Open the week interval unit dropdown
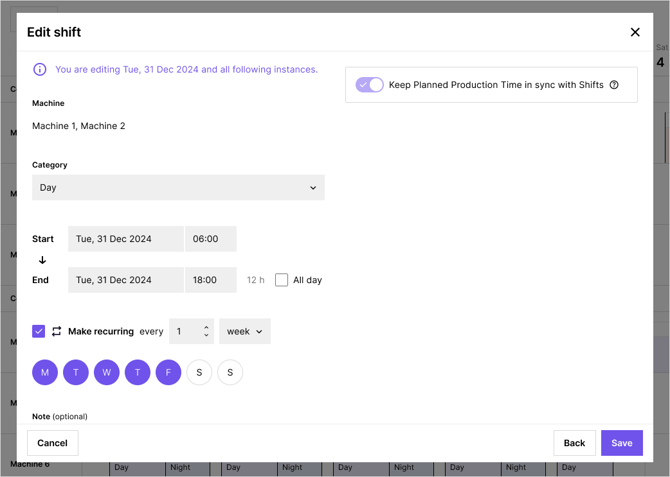This screenshot has width=670, height=477. pos(245,331)
